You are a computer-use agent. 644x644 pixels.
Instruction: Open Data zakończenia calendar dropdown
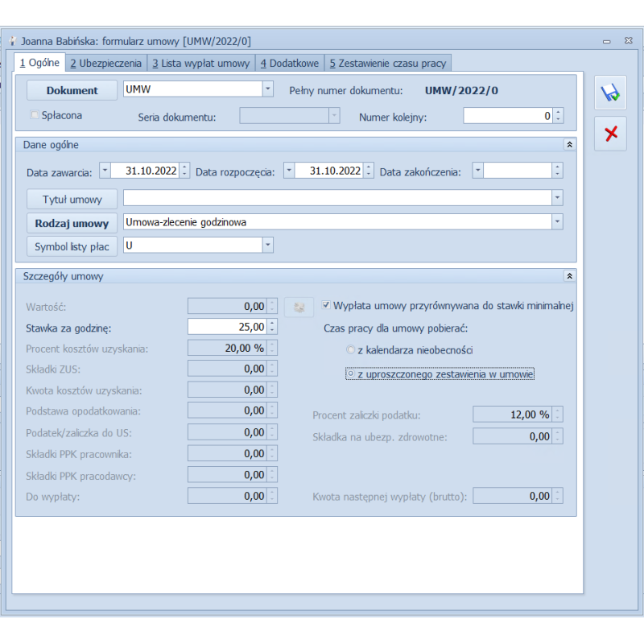477,171
